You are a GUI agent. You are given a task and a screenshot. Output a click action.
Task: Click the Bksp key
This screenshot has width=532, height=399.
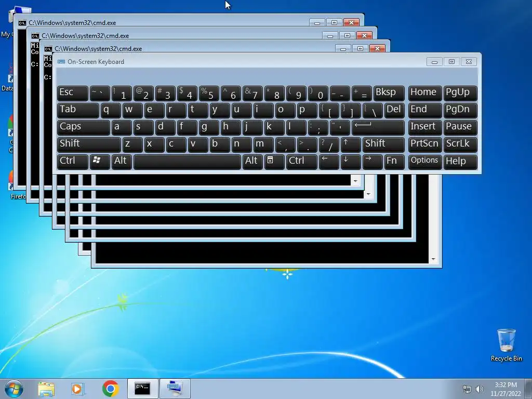389,93
